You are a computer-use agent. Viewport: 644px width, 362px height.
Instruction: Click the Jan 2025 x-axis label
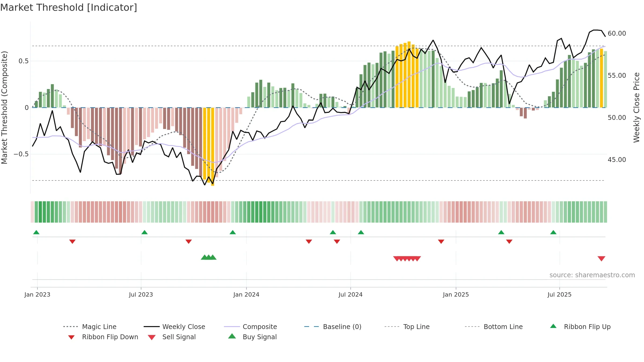point(456,294)
